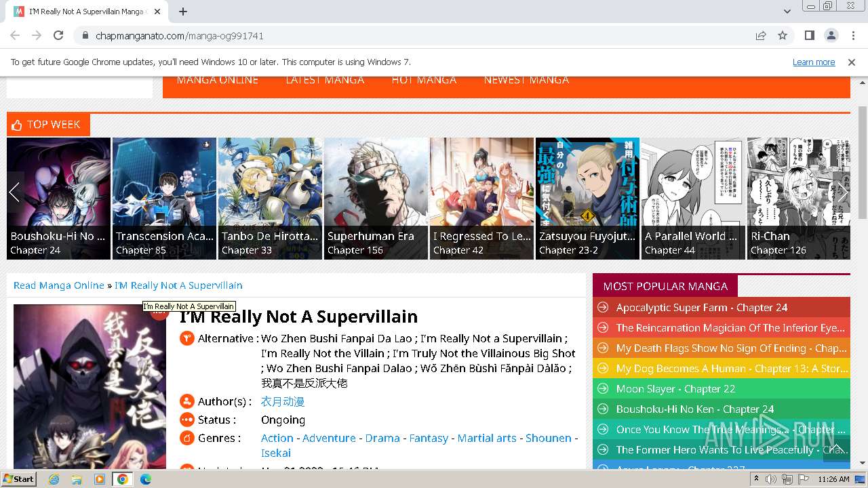Show hidden system tray icons
Screen dimensions: 868x488
tap(757, 479)
